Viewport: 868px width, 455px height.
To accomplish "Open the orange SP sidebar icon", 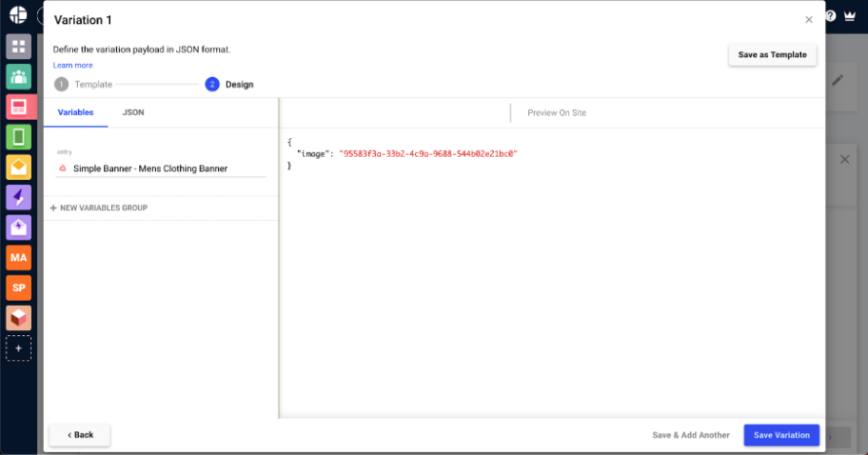I will 18,287.
